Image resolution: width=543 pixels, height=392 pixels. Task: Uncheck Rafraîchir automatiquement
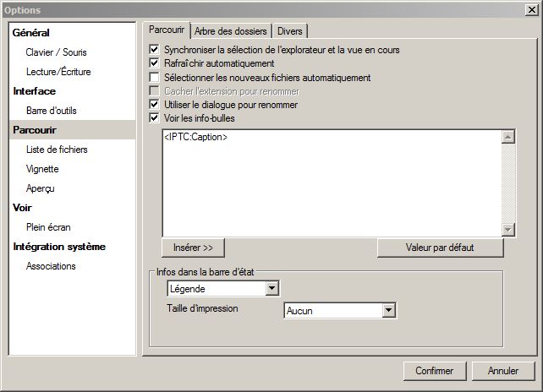pyautogui.click(x=154, y=63)
